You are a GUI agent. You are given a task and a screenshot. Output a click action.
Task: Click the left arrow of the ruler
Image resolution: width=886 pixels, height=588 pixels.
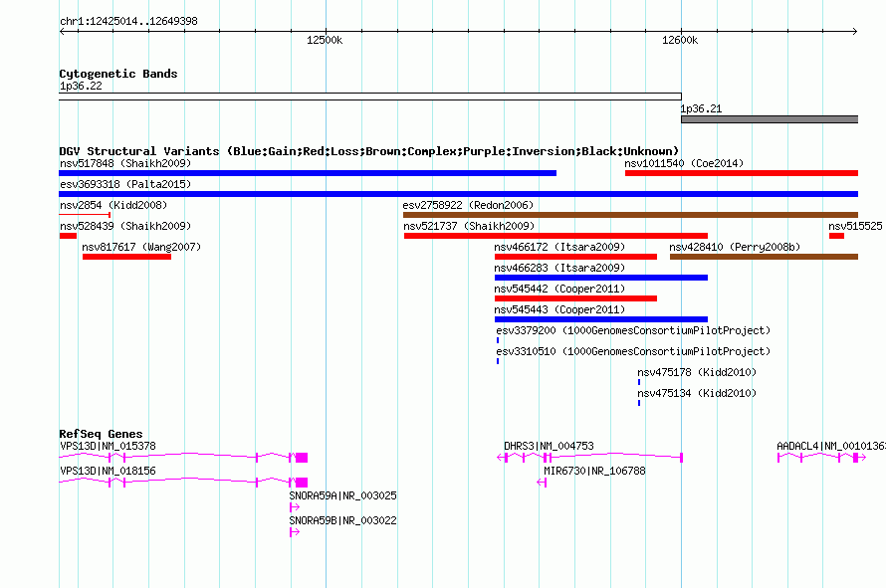pos(62,32)
